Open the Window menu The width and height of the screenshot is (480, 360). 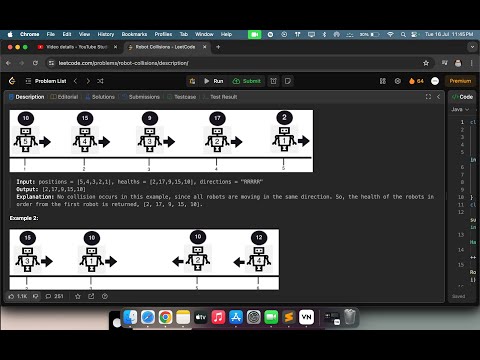(x=204, y=34)
